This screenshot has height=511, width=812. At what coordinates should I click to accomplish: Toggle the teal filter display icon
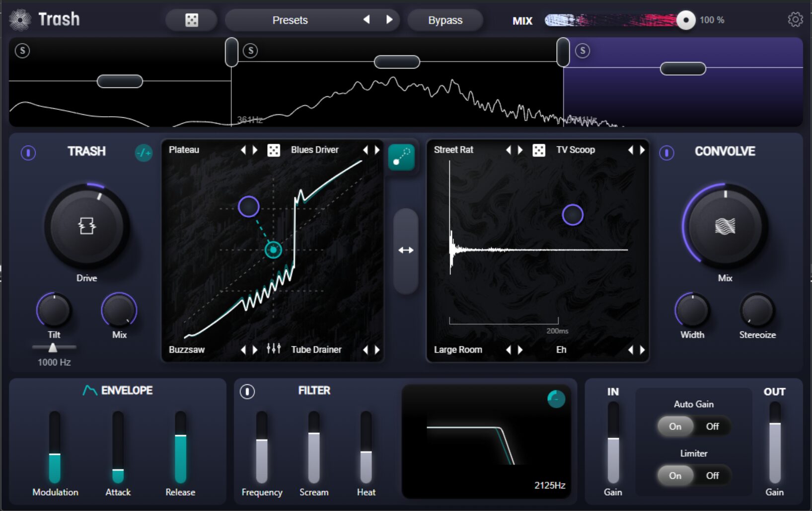(556, 399)
